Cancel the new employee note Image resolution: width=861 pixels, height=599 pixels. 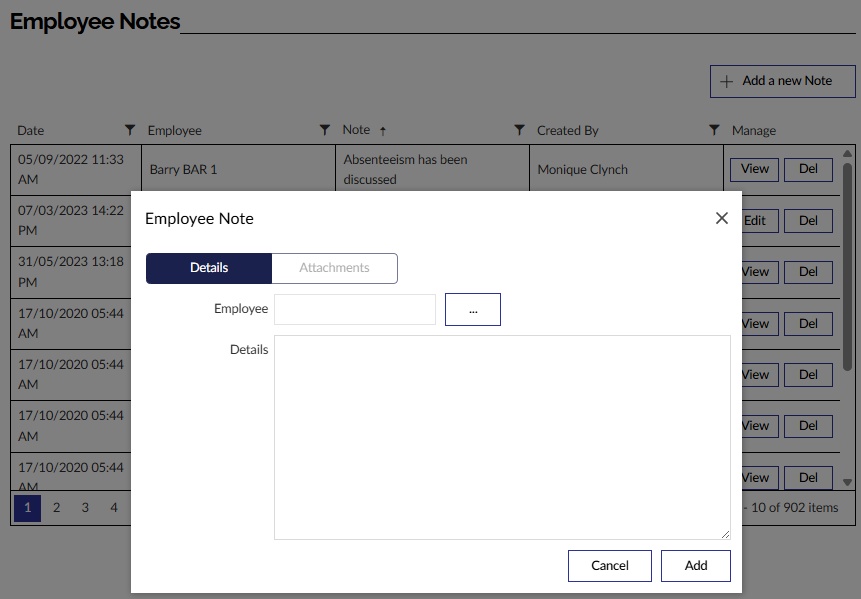point(609,565)
